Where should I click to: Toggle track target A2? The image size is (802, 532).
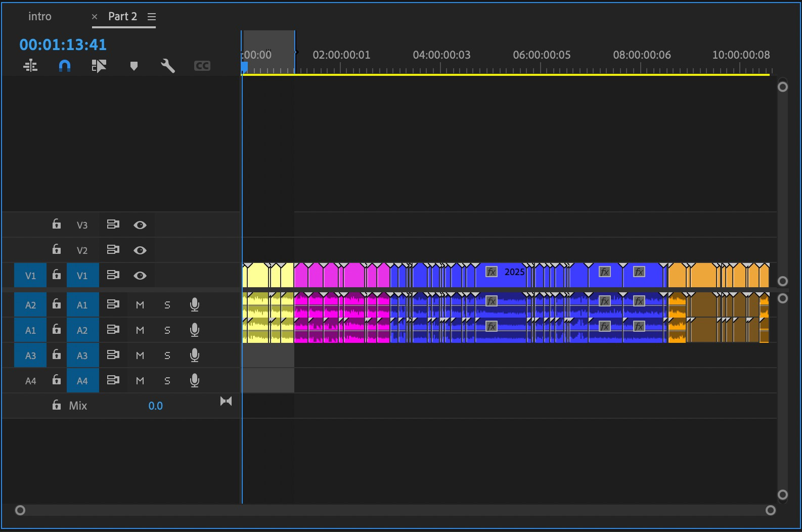pyautogui.click(x=82, y=330)
